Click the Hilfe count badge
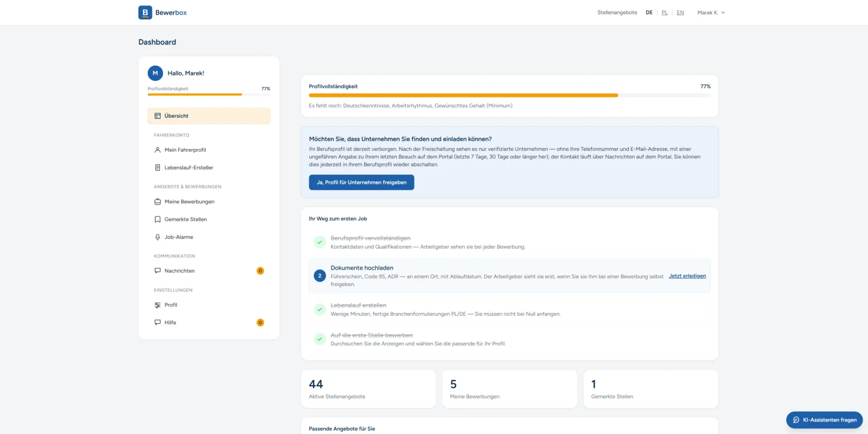The height and width of the screenshot is (434, 868). point(260,323)
